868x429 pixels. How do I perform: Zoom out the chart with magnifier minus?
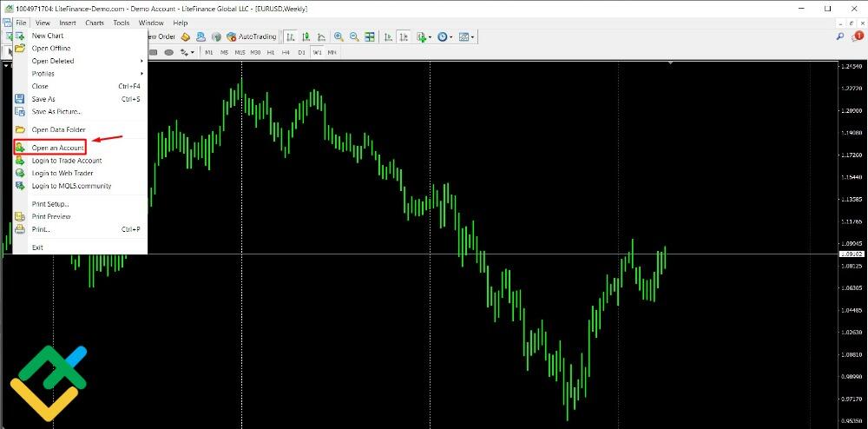[x=354, y=36]
